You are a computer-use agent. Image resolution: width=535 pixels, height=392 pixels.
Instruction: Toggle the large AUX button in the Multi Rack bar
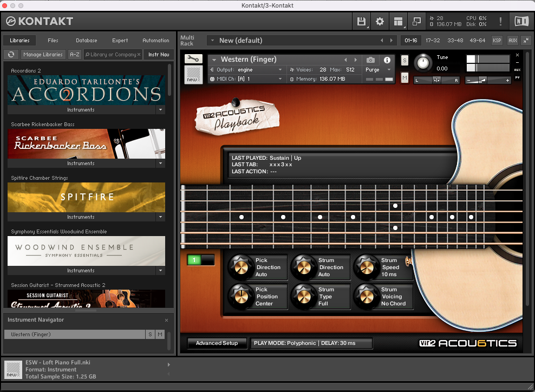click(512, 40)
